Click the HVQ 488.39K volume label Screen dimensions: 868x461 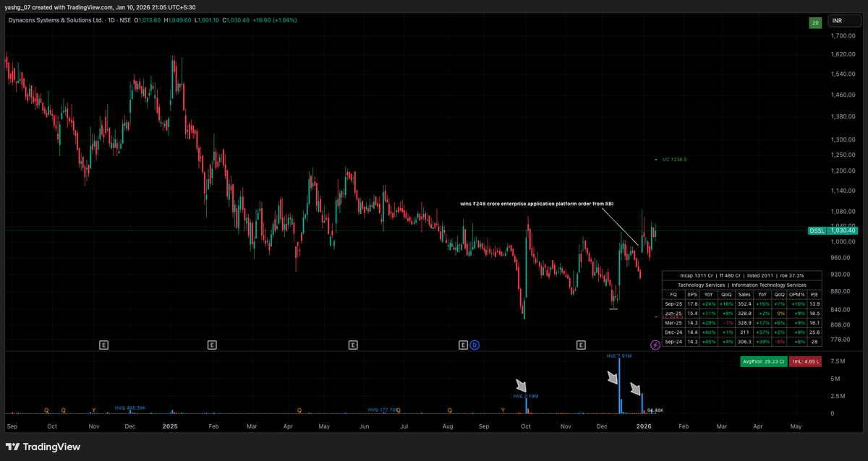click(x=130, y=408)
